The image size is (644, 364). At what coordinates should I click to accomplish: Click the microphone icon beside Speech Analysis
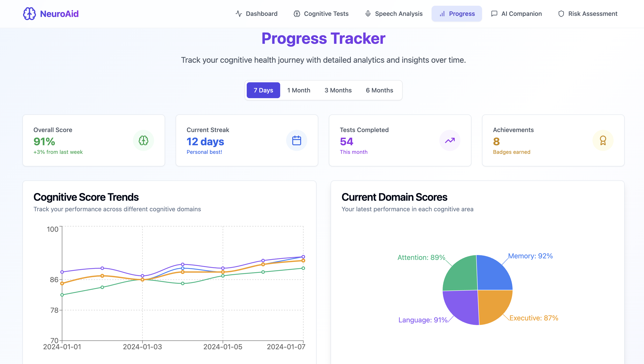(368, 13)
